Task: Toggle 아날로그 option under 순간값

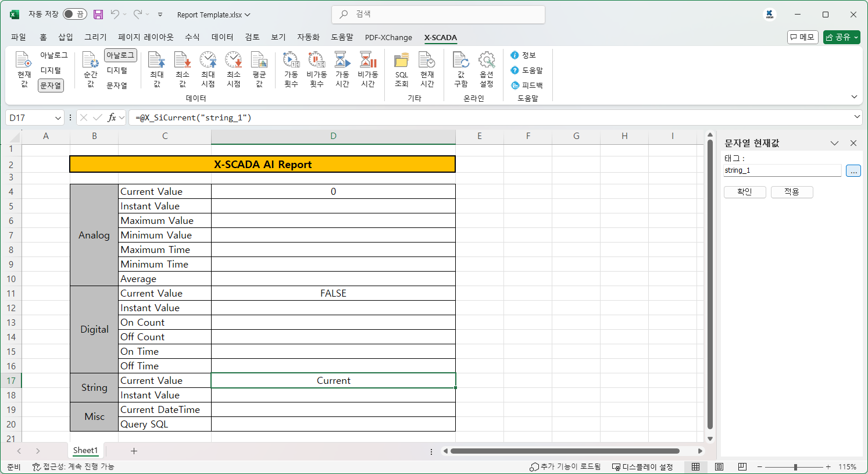Action: coord(120,55)
